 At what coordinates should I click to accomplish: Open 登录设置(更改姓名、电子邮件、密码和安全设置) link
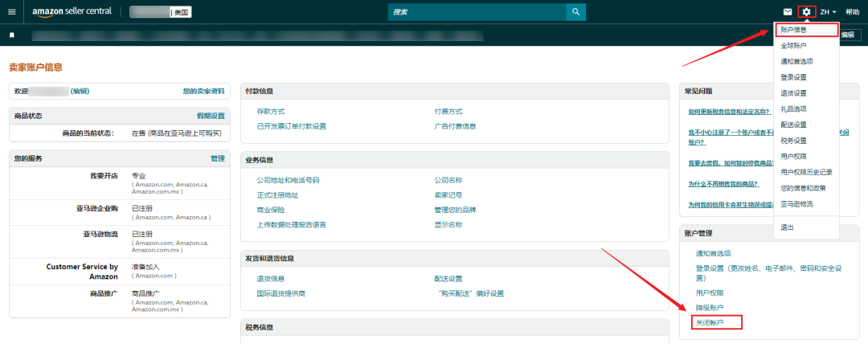(769, 272)
